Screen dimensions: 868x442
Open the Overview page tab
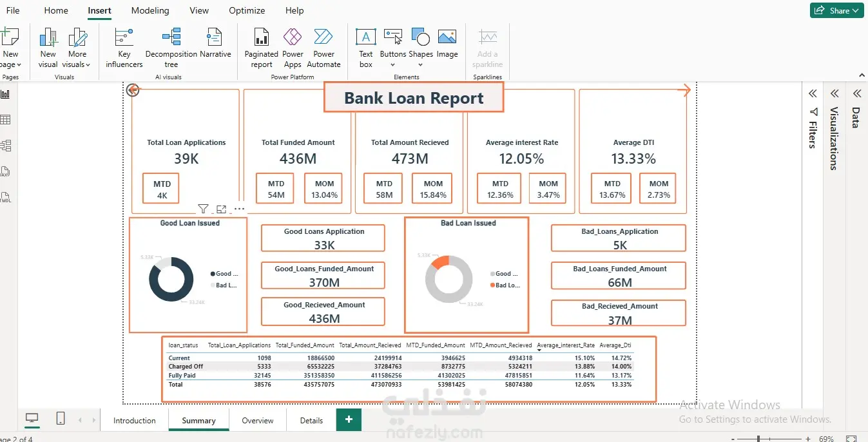[258, 420]
